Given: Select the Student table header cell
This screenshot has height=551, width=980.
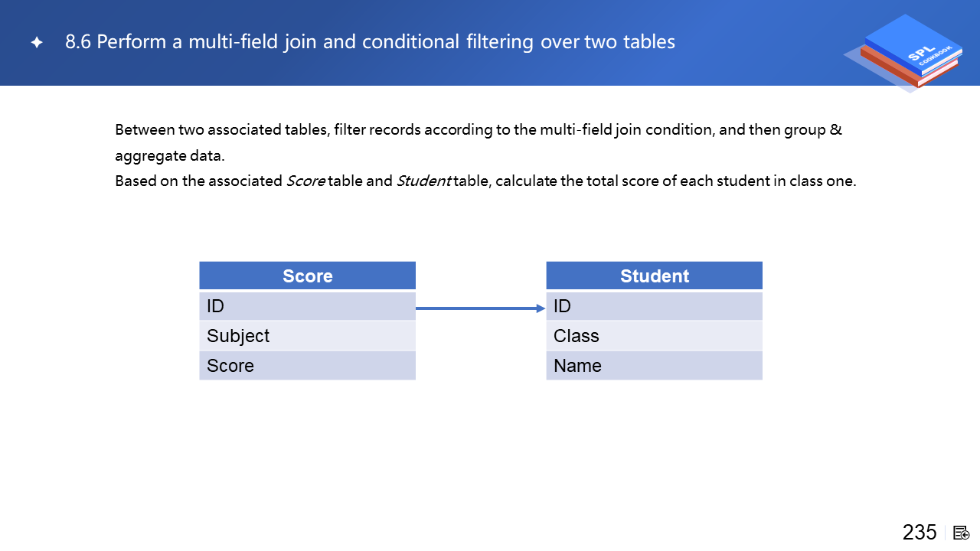Looking at the screenshot, I should click(x=654, y=275).
